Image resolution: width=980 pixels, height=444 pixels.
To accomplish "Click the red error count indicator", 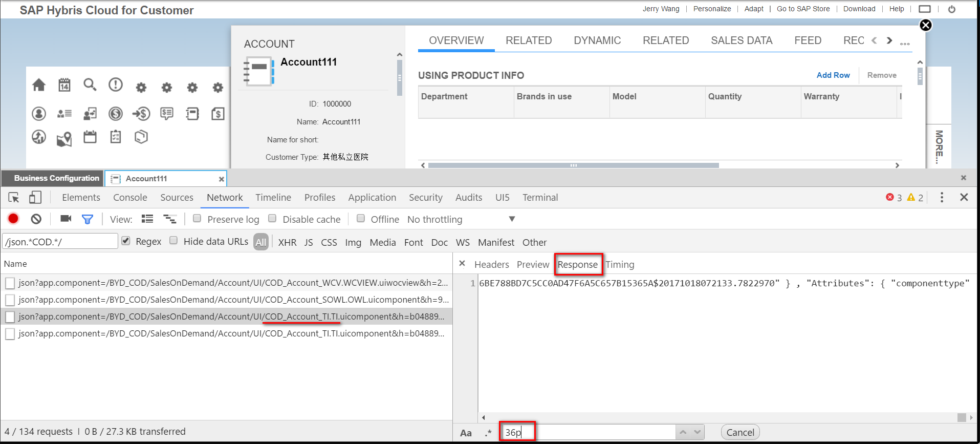I will tap(894, 198).
